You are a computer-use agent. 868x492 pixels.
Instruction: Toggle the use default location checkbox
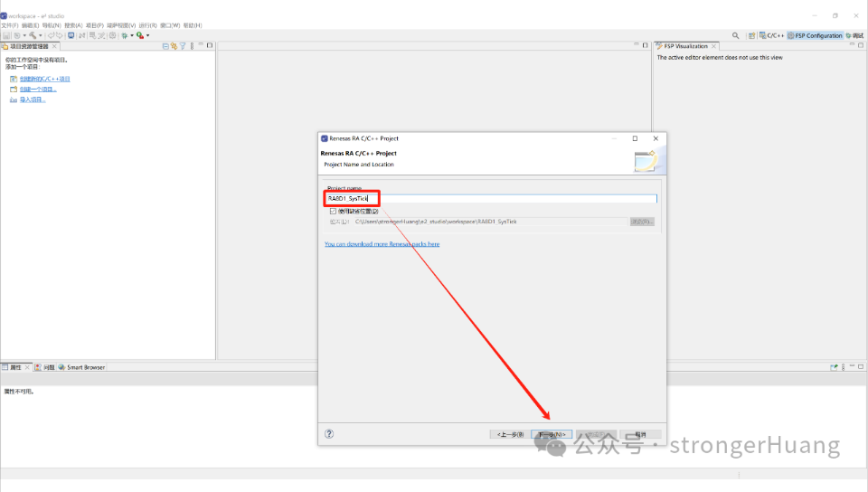coord(333,212)
